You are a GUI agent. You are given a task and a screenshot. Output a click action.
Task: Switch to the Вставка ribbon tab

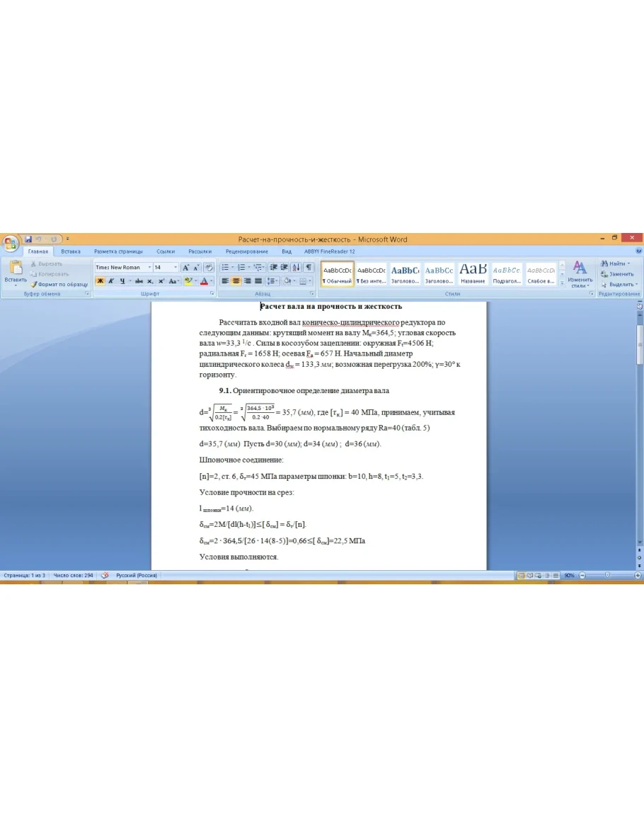point(71,251)
